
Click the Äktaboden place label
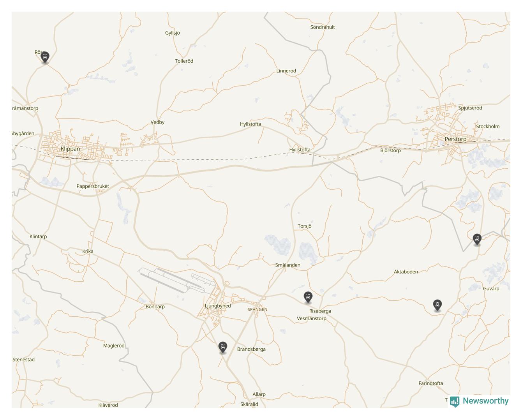406,272
